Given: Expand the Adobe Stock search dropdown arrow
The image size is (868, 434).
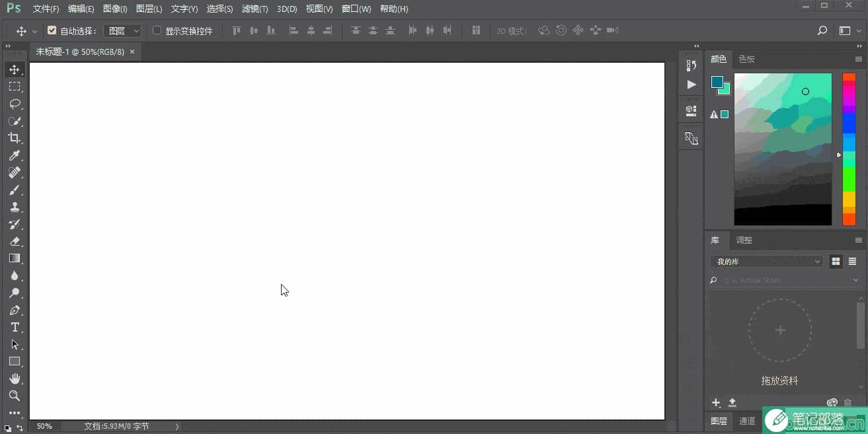Looking at the screenshot, I should (857, 280).
